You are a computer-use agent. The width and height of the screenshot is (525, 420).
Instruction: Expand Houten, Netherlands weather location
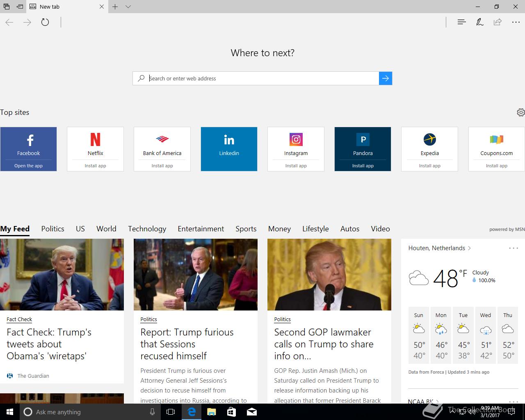[x=440, y=248]
